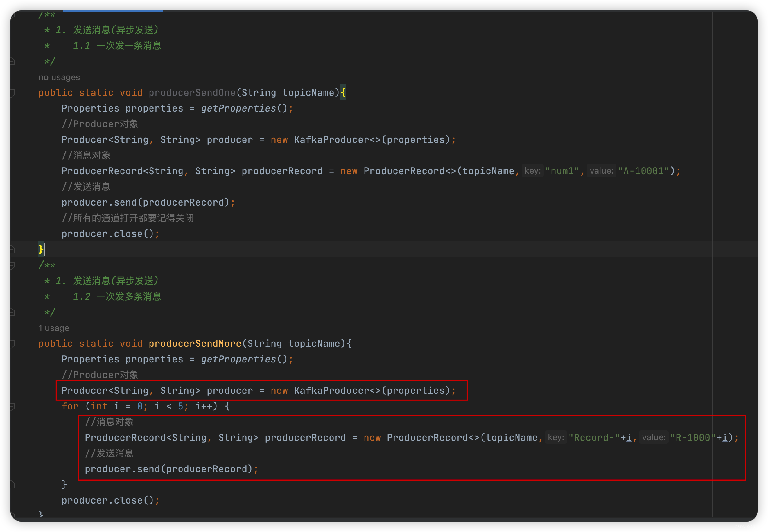Click the "R-1000" string literal
Image resolution: width=768 pixels, height=532 pixels.
tap(693, 437)
